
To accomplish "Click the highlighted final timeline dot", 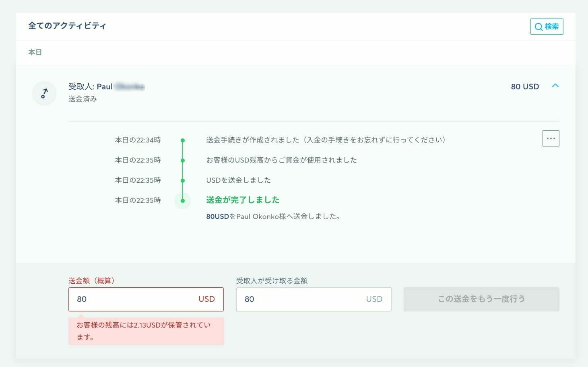I will 183,200.
